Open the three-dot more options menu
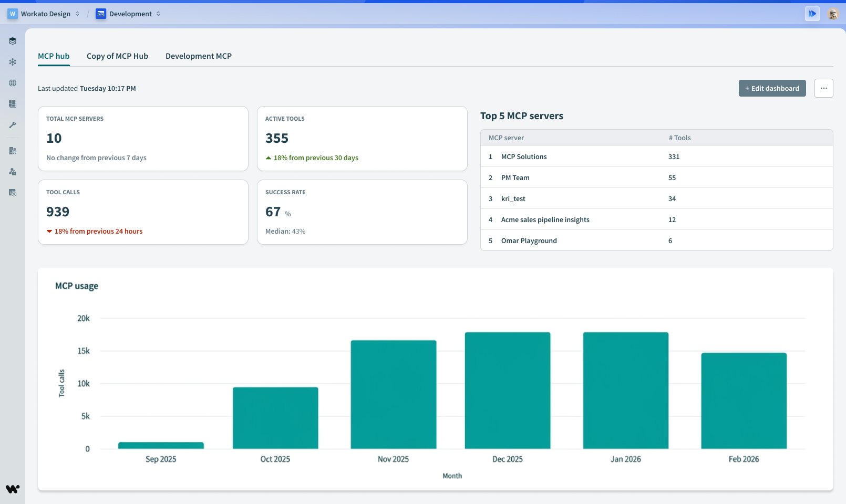The height and width of the screenshot is (504, 846). (x=823, y=88)
